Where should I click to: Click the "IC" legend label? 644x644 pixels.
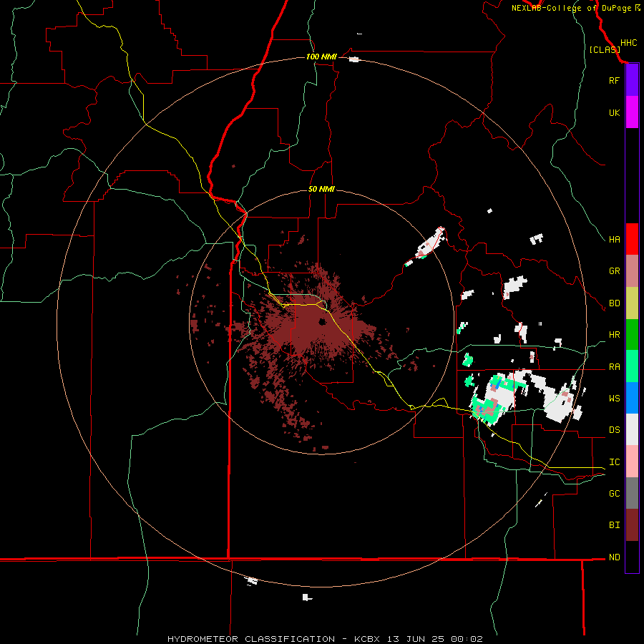tap(614, 462)
